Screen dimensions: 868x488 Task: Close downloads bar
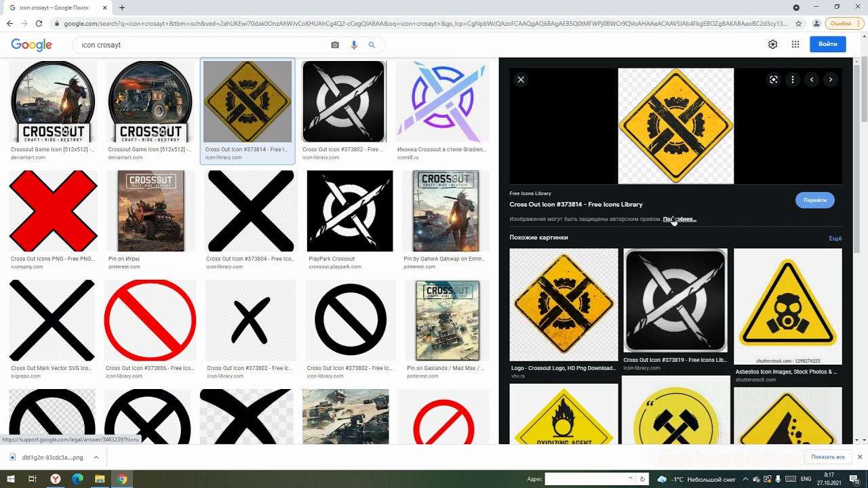[x=860, y=457]
